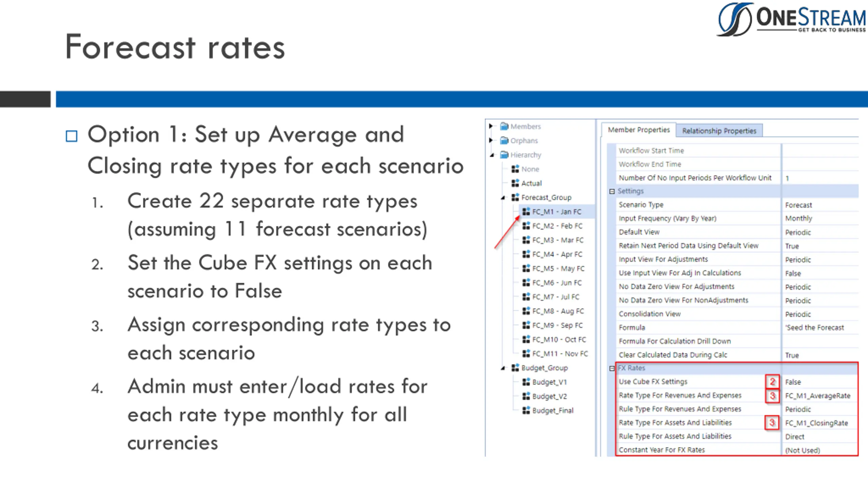868x488 pixels.
Task: Click the Forecast_Group member icon
Action: point(515,197)
